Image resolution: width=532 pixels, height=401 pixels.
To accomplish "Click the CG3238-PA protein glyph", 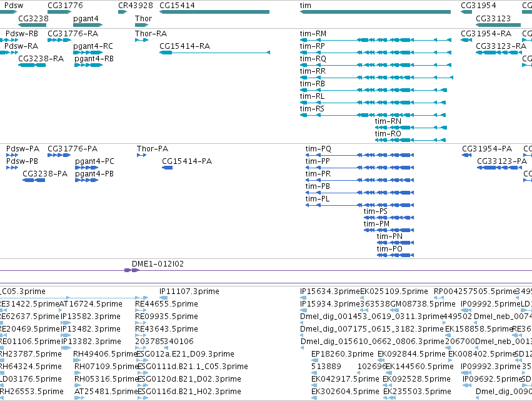I will coord(34,180).
